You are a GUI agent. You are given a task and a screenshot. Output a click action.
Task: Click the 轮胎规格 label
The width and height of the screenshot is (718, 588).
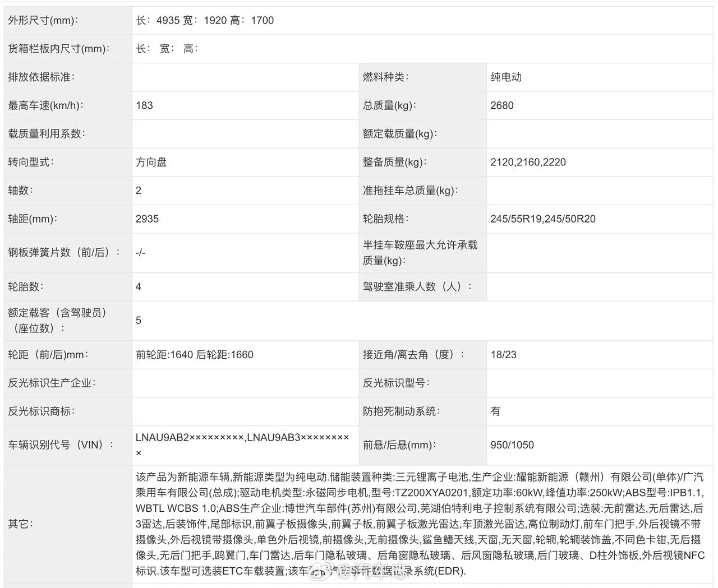[385, 219]
